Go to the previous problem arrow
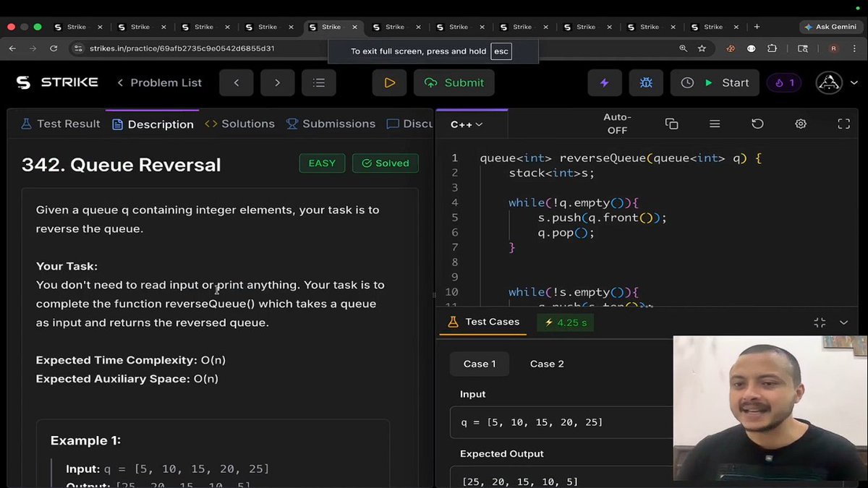 [236, 82]
